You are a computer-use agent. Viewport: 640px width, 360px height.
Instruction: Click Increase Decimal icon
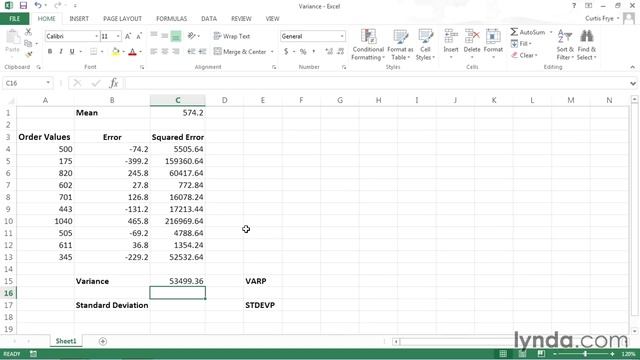coord(329,51)
